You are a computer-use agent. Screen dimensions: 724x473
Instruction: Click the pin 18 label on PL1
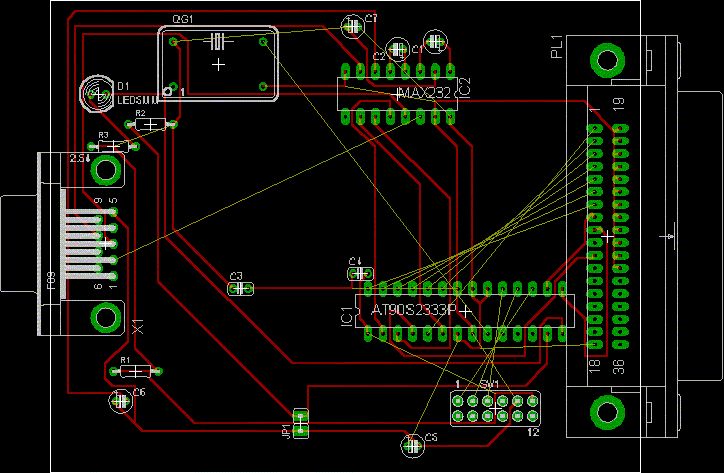595,367
